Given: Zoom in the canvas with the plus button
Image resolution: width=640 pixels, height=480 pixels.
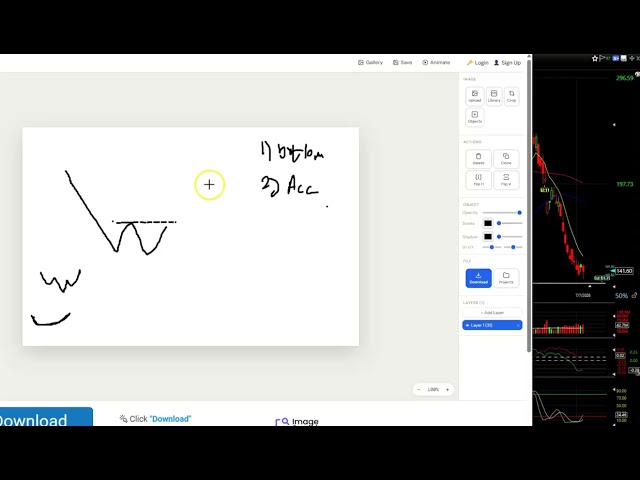Looking at the screenshot, I should point(447,389).
